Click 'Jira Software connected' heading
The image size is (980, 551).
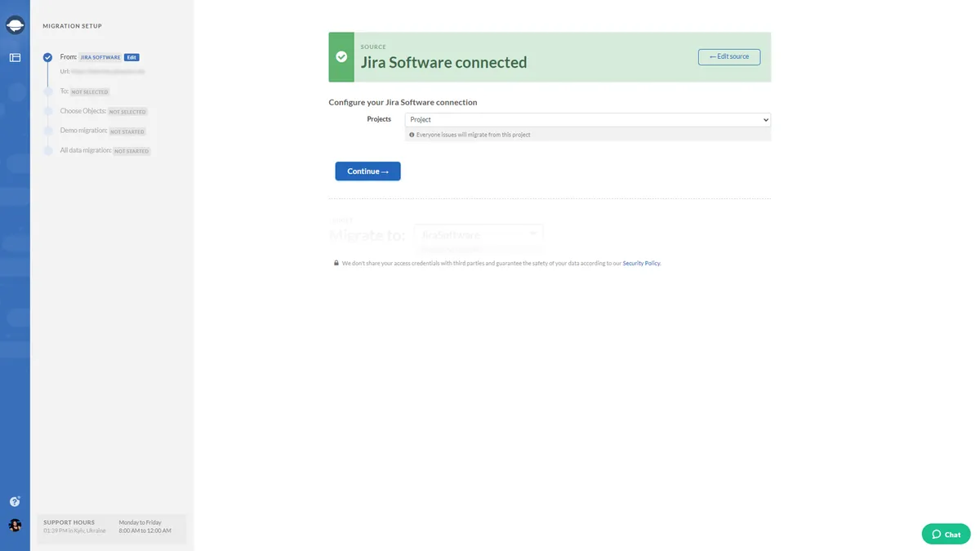pos(443,62)
